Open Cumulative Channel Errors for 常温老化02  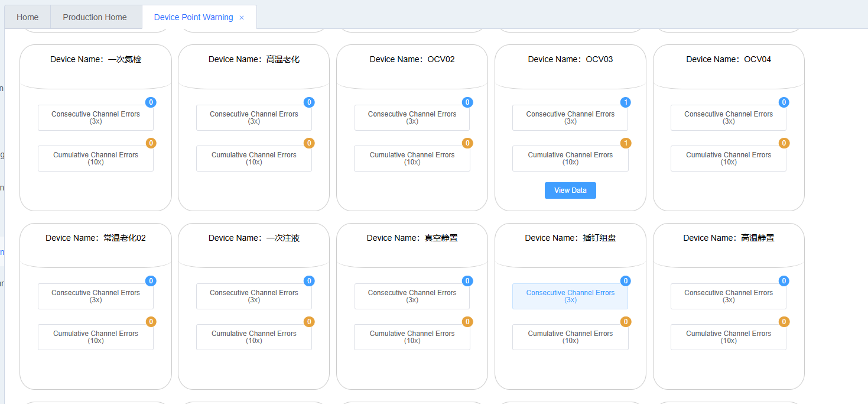coord(96,337)
